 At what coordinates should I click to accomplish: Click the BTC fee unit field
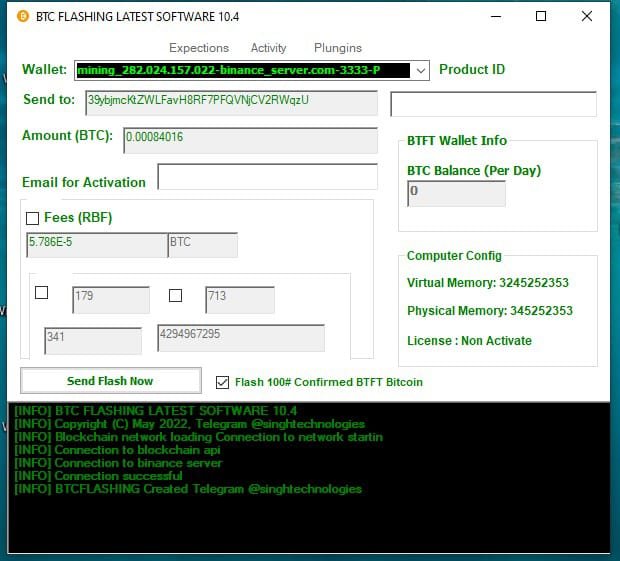point(203,245)
